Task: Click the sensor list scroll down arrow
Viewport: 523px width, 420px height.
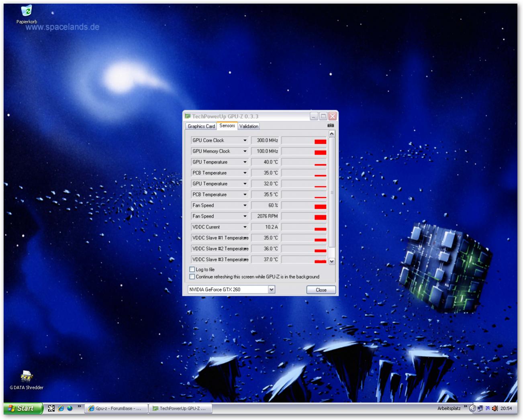Action: [x=332, y=261]
